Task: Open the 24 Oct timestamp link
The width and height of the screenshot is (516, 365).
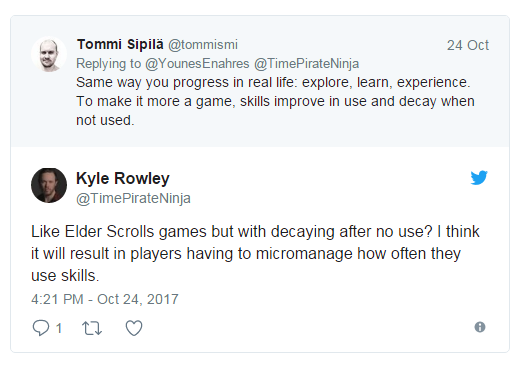Action: click(468, 45)
